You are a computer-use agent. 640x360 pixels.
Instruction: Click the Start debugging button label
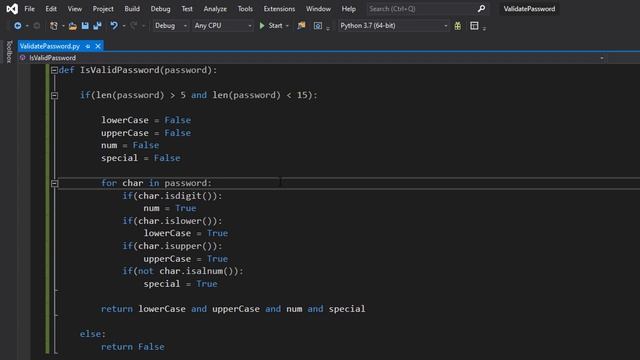(x=276, y=26)
